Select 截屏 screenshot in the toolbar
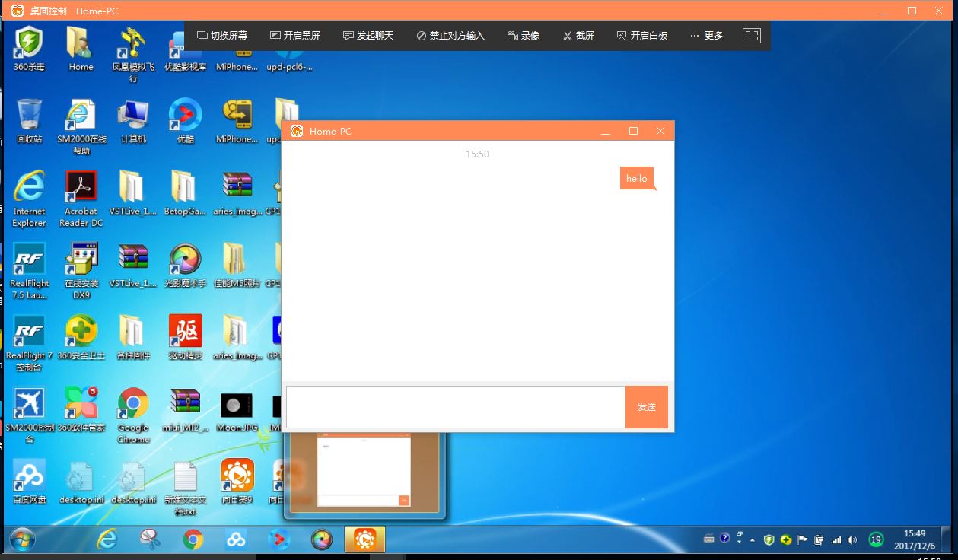The image size is (958, 560). pos(578,36)
